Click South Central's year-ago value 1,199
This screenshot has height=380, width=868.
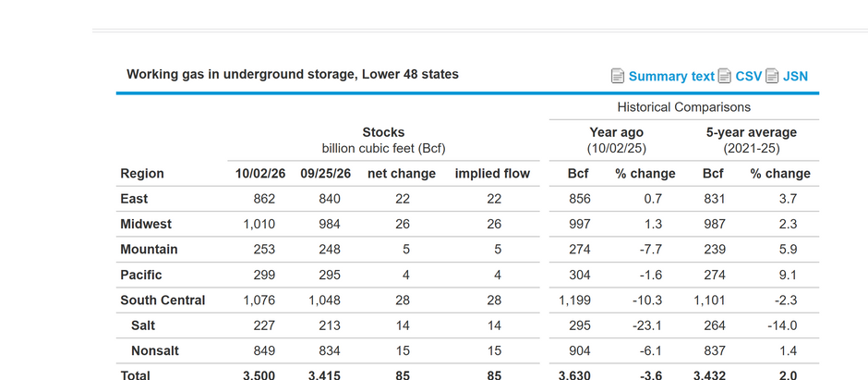tap(574, 300)
